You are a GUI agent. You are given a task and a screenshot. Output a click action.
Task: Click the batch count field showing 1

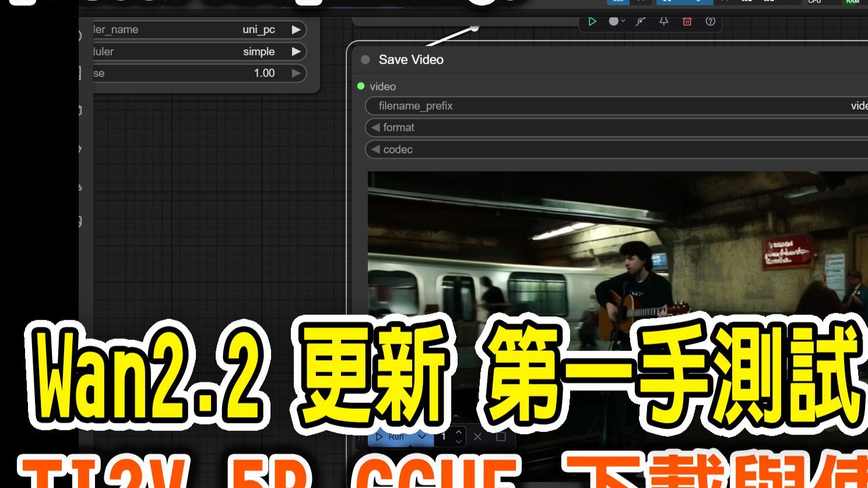pos(444,437)
